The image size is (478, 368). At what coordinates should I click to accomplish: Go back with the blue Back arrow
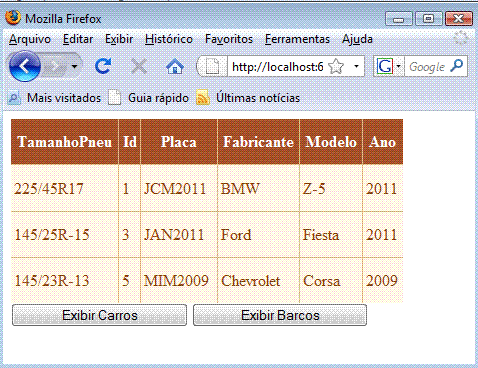pyautogui.click(x=25, y=66)
